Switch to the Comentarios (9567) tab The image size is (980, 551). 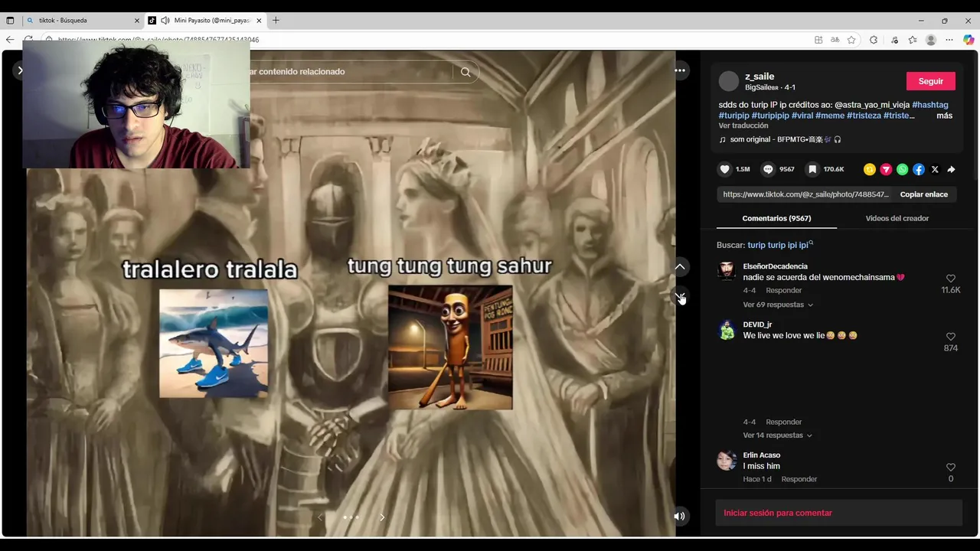tap(776, 218)
